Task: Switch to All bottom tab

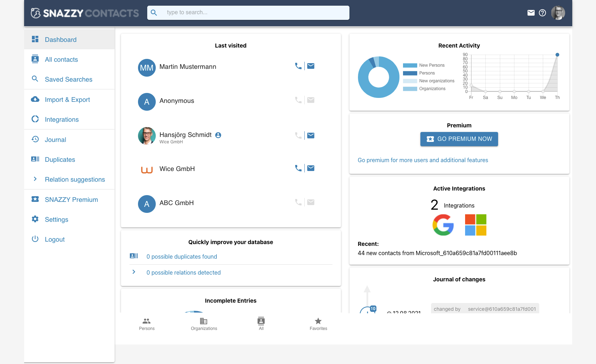Action: pyautogui.click(x=261, y=324)
